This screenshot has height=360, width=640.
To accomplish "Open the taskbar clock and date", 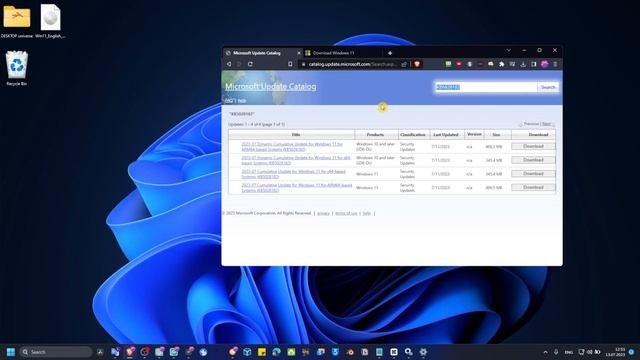I will tap(615, 352).
